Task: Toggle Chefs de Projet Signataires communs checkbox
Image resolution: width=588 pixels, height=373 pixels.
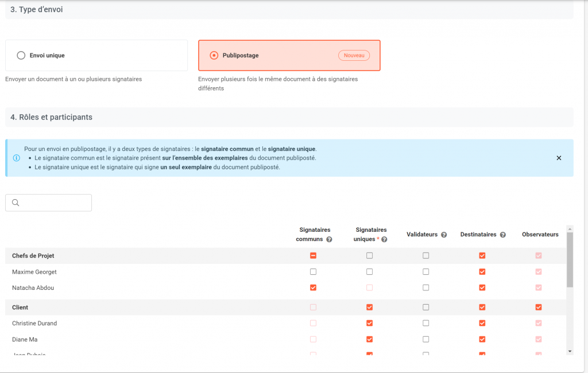Action: (313, 256)
